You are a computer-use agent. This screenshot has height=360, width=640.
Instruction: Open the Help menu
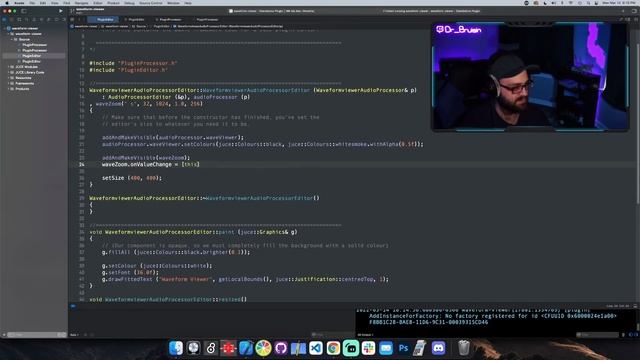pos(188,3)
